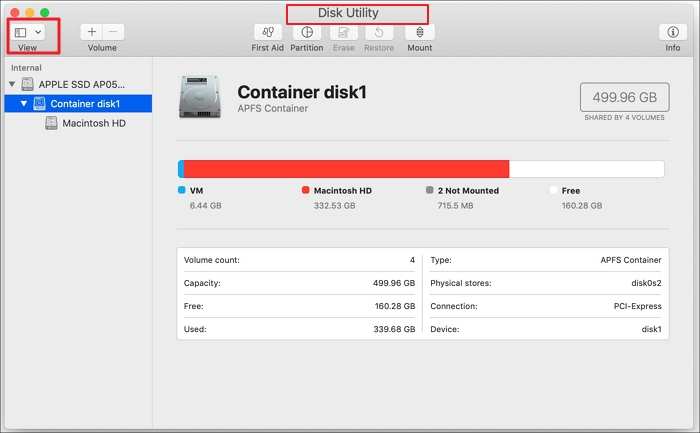The image size is (700, 433).
Task: Select Container disk1 in sidebar
Action: pyautogui.click(x=78, y=104)
